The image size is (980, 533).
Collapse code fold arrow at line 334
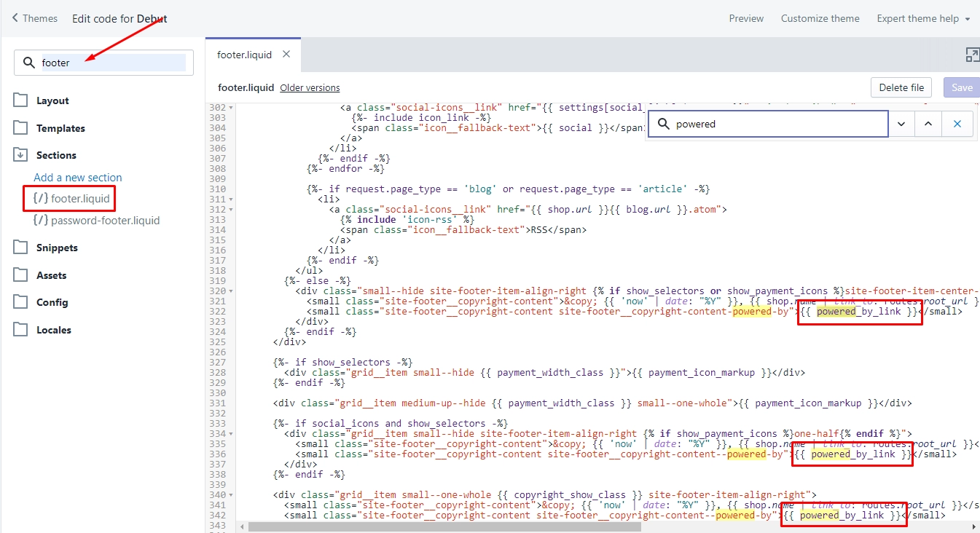(232, 434)
